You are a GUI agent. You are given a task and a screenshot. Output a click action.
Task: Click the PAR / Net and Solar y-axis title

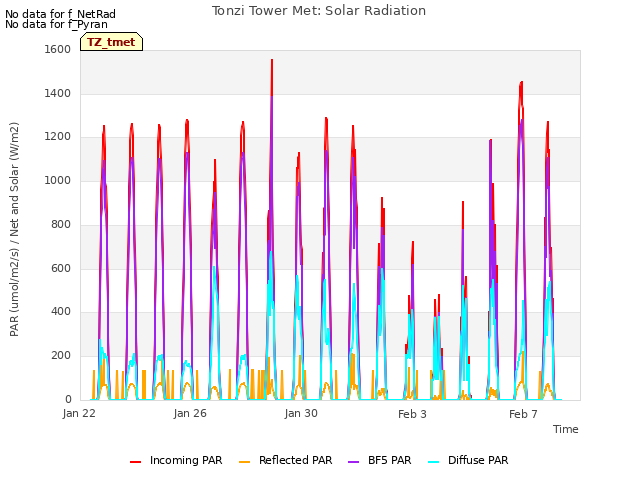(14, 229)
